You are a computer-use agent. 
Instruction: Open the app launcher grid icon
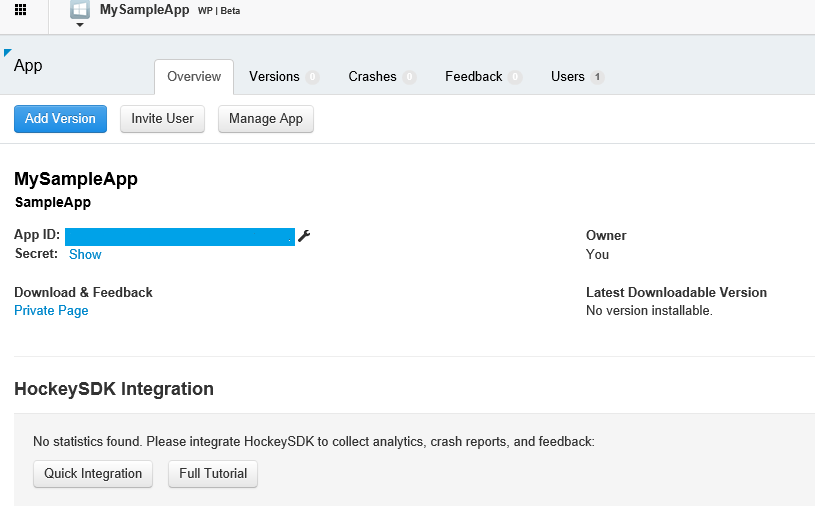pyautogui.click(x=20, y=10)
